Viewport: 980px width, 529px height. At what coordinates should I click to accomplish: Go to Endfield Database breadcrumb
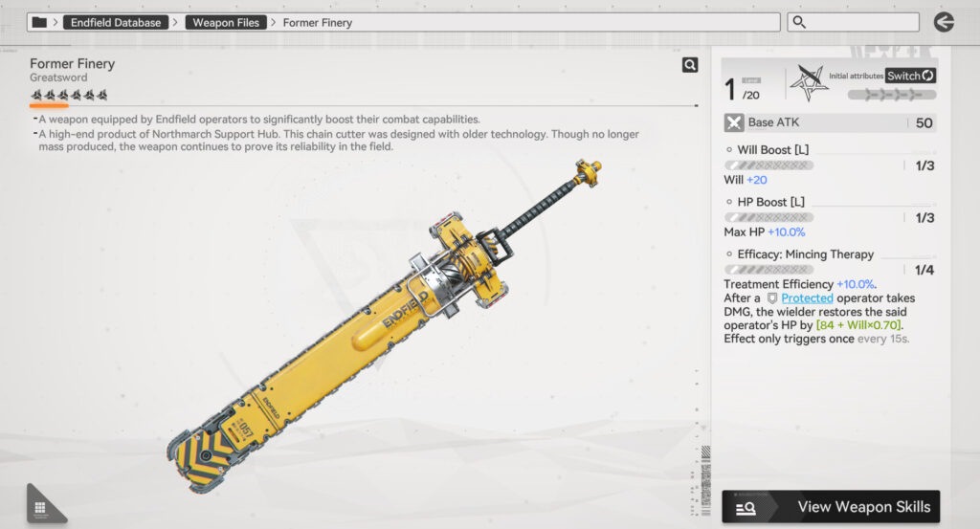117,22
